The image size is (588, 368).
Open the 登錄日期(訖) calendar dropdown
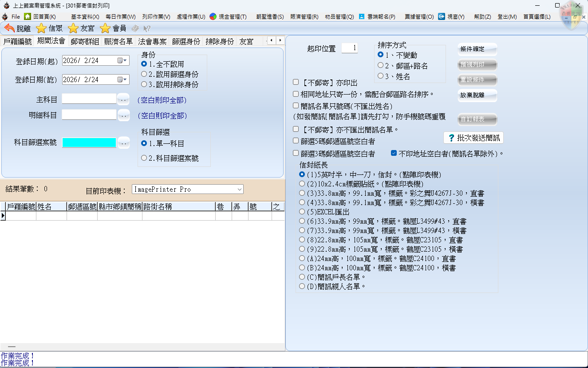click(122, 80)
